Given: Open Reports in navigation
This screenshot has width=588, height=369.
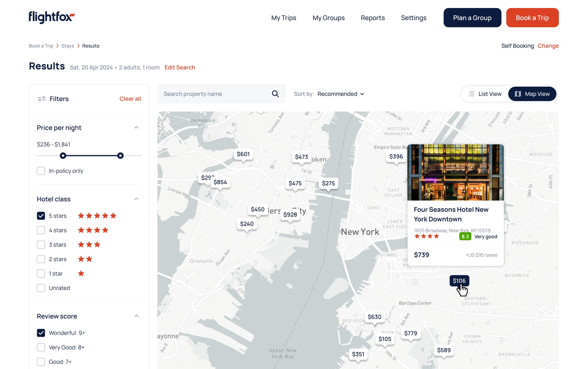Looking at the screenshot, I should pyautogui.click(x=373, y=18).
